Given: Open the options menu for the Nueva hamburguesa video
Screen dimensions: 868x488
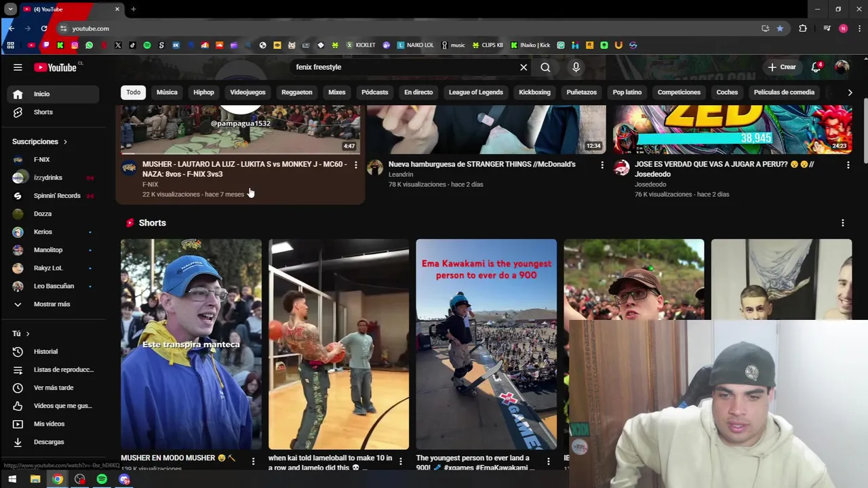Looking at the screenshot, I should (601, 165).
